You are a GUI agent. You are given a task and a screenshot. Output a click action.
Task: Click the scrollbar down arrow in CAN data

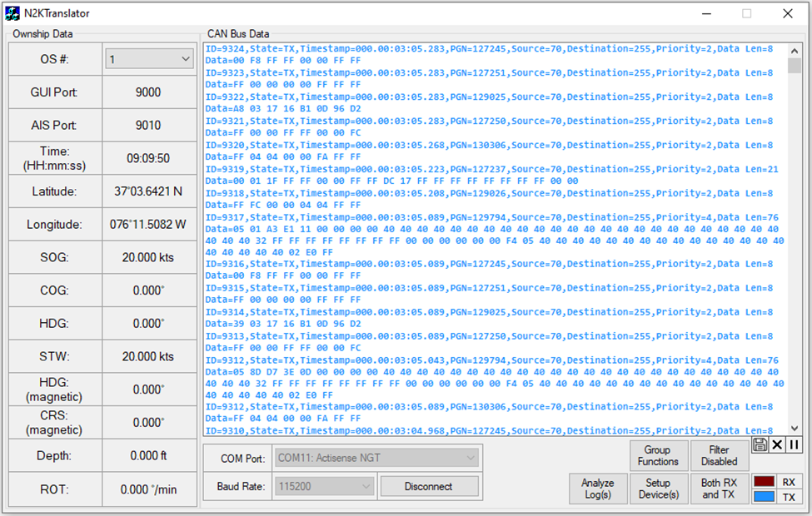click(794, 429)
